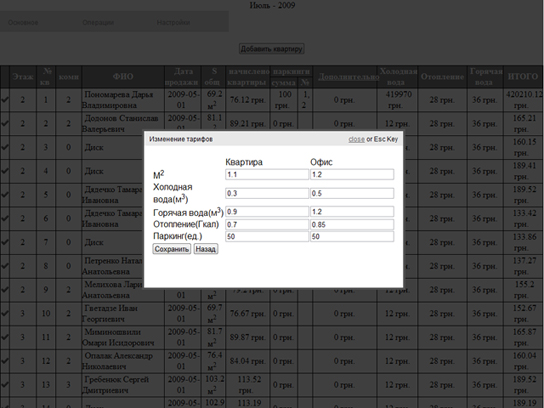Select Квартира cold water rate field
Screen dimensions: 544x408
click(x=267, y=193)
